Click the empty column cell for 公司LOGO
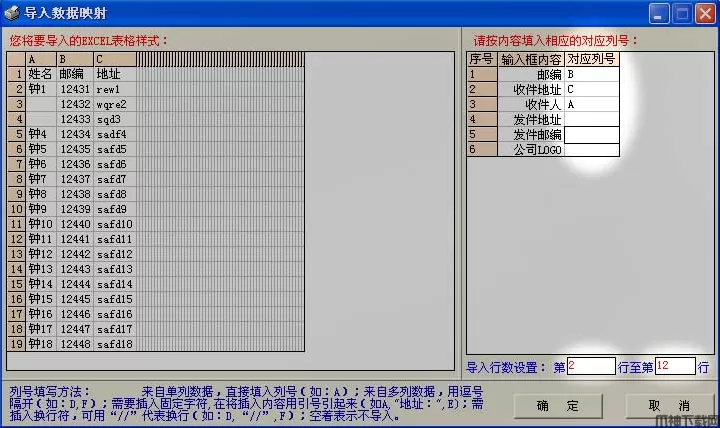The image size is (720, 428). click(591, 149)
